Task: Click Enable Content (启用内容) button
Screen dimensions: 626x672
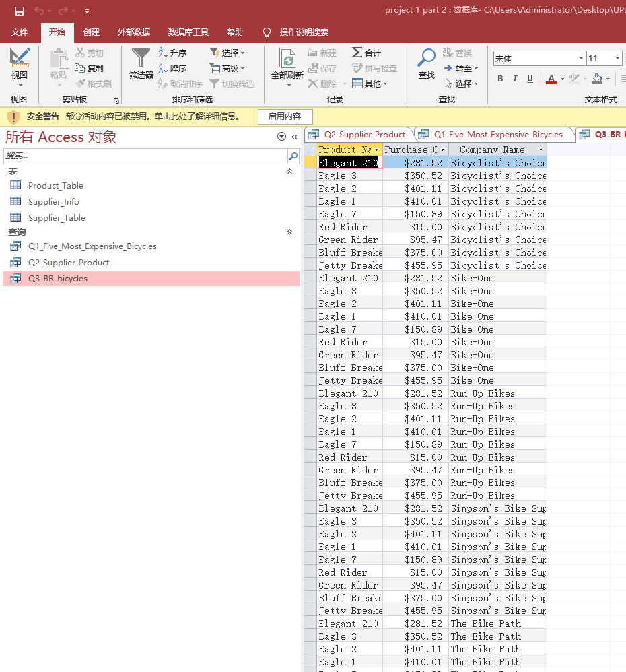Action: (285, 116)
